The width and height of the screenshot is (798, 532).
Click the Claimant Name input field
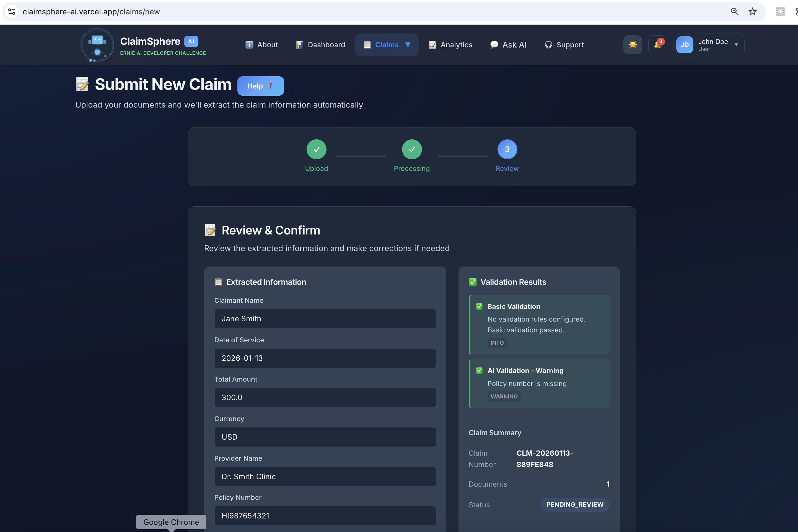click(325, 319)
